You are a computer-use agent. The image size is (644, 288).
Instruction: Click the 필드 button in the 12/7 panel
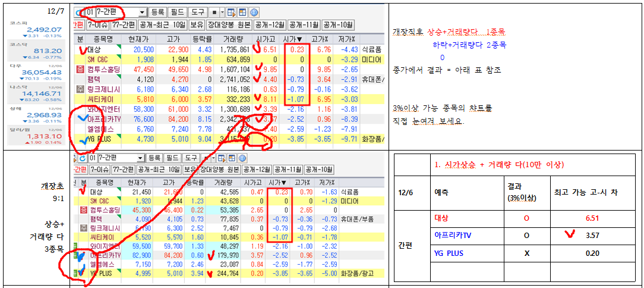click(178, 12)
